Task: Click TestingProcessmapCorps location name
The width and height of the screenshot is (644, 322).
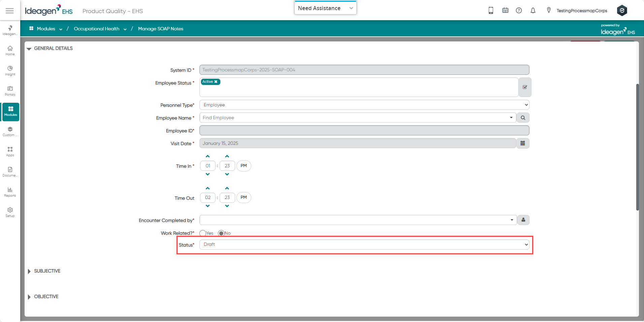Action: coord(582,11)
